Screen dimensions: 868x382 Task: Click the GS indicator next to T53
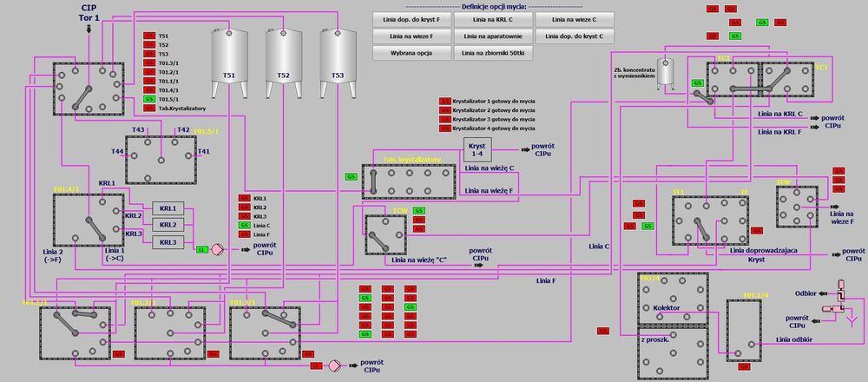(149, 54)
